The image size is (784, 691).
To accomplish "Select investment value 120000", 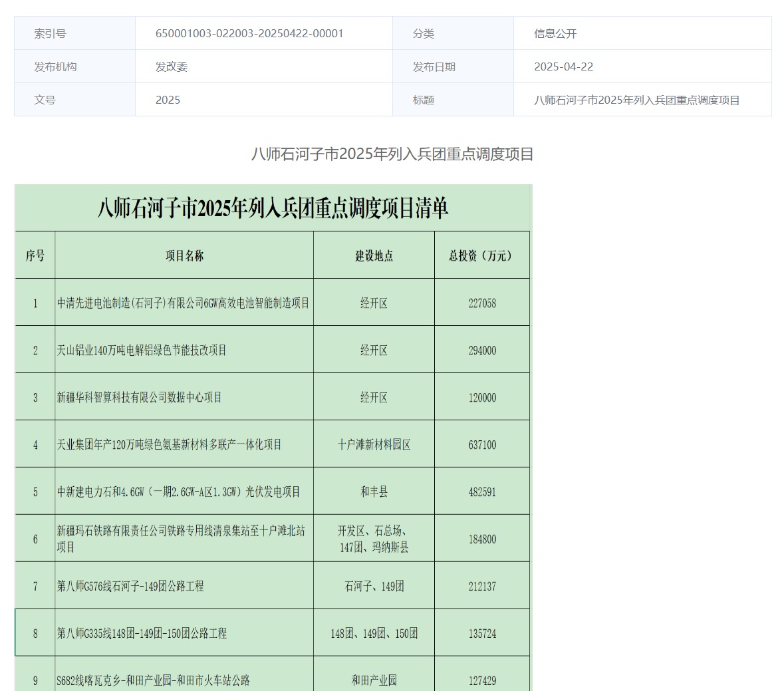I will (482, 398).
